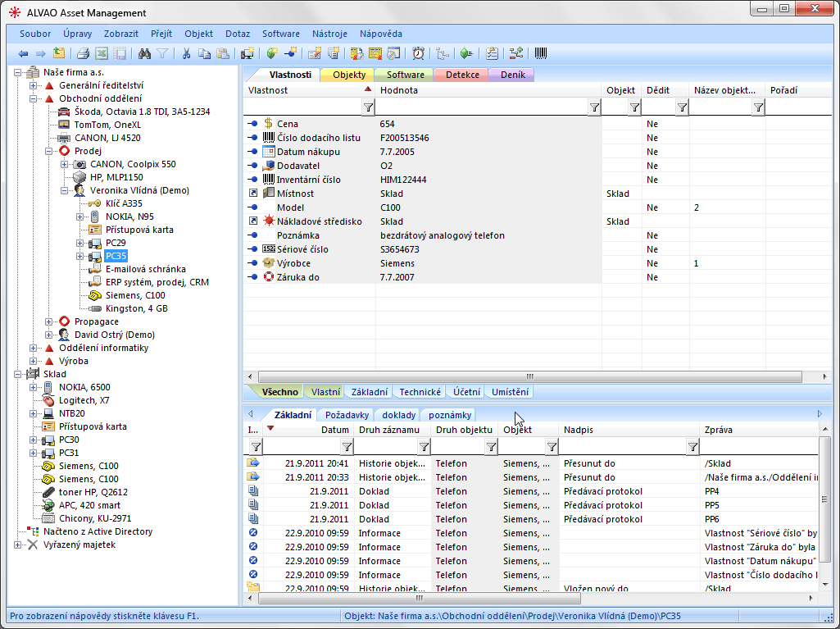Click the Export to Excel icon
The image size is (840, 629).
(101, 54)
